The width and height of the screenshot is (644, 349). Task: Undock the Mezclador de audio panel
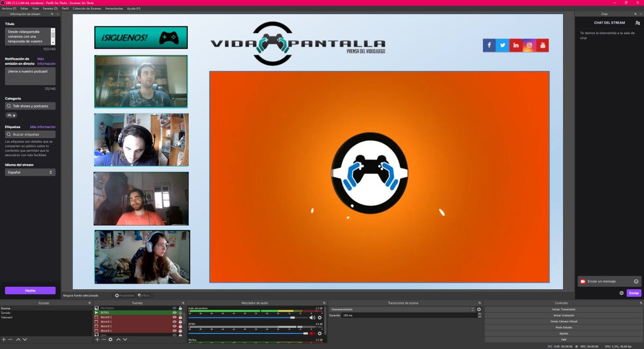pos(324,303)
